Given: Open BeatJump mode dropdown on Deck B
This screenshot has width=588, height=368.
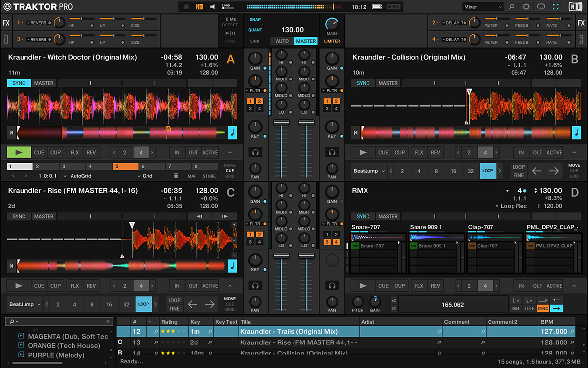Looking at the screenshot, I should [x=369, y=171].
